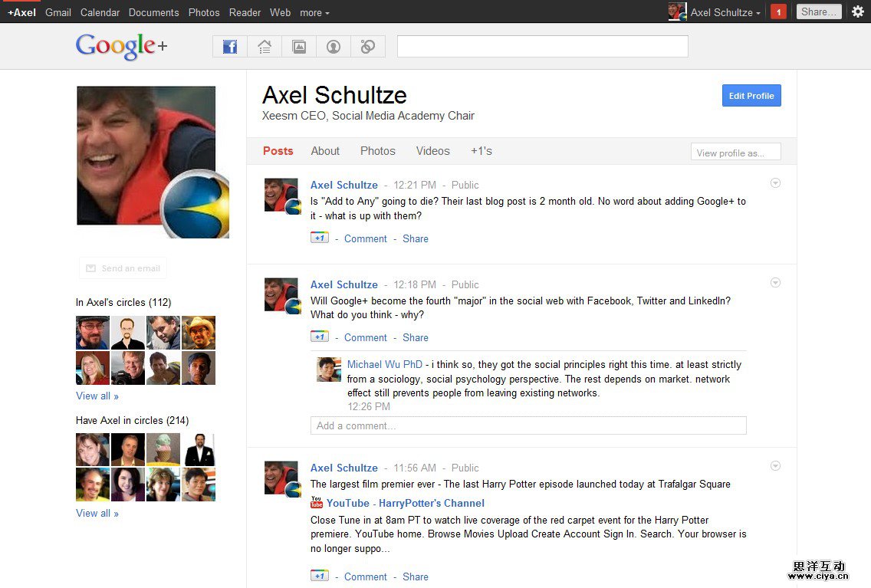Image resolution: width=871 pixels, height=588 pixels.
Task: Switch to the About tab
Action: pos(325,151)
